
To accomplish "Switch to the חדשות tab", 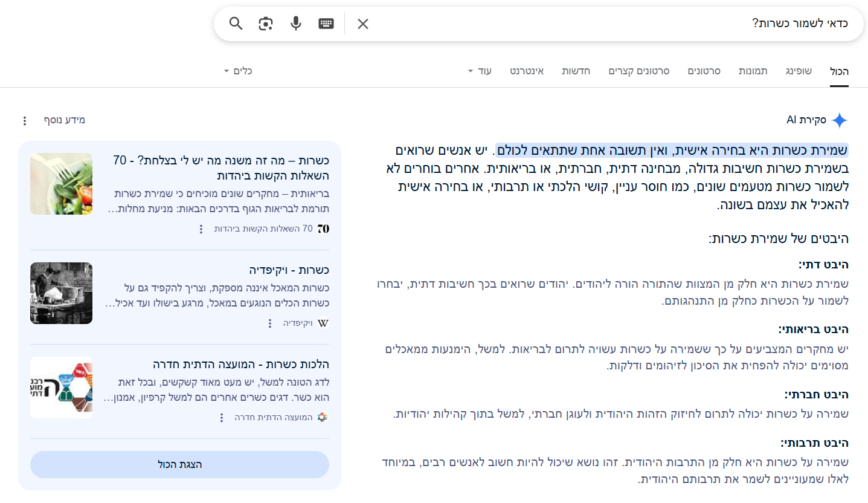I will point(576,71).
